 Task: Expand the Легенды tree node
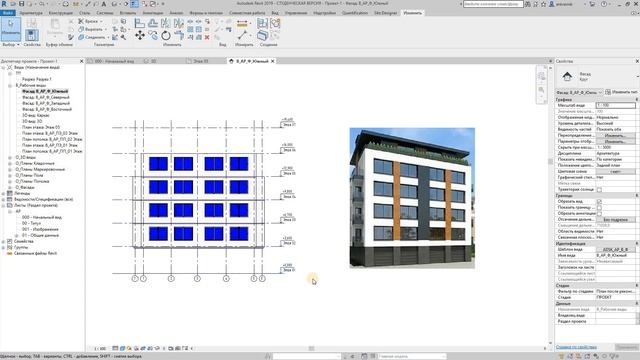click(4, 193)
